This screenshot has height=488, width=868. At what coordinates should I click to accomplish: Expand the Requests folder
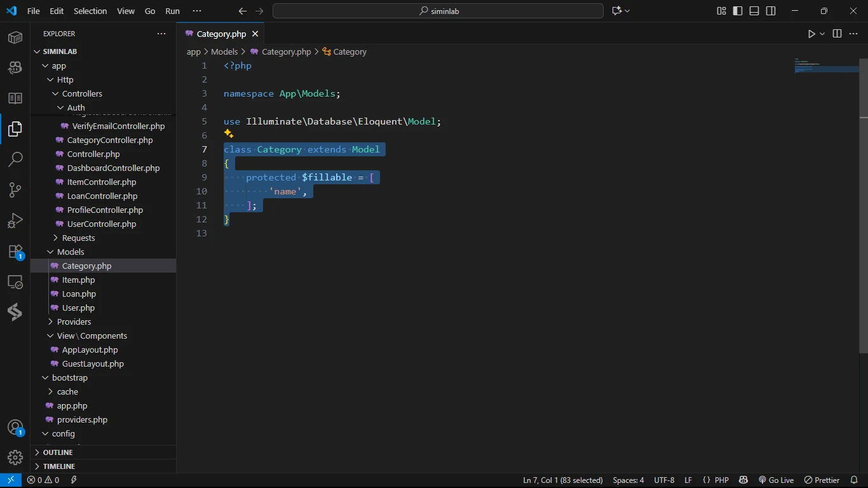tap(78, 238)
